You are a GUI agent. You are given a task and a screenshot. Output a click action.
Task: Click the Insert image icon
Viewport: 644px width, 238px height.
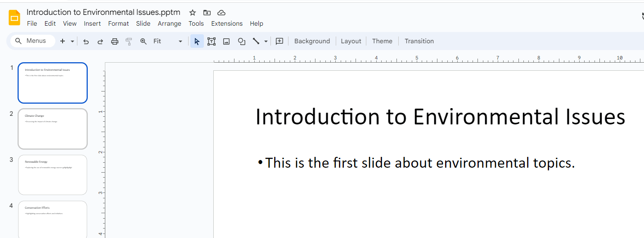(226, 41)
